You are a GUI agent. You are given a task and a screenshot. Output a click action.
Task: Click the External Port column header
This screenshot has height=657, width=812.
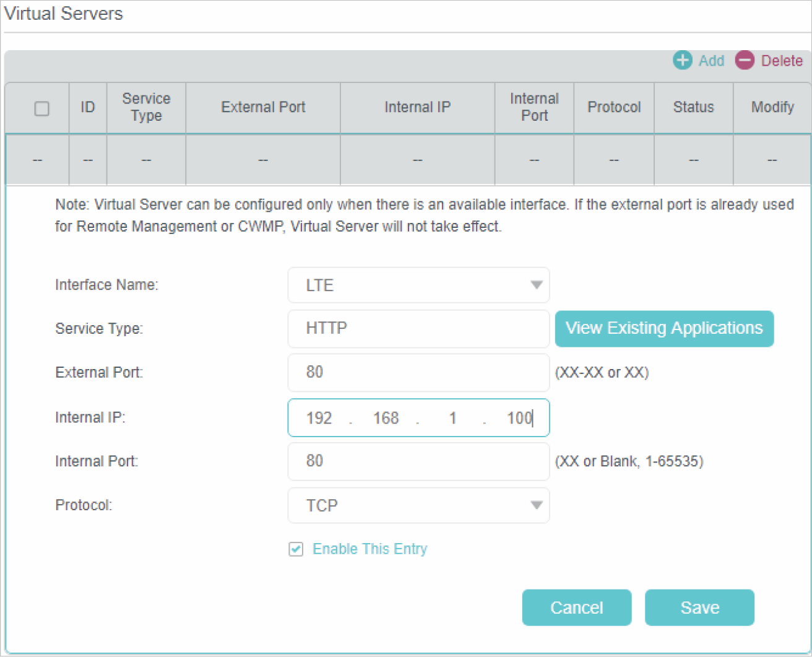263,107
